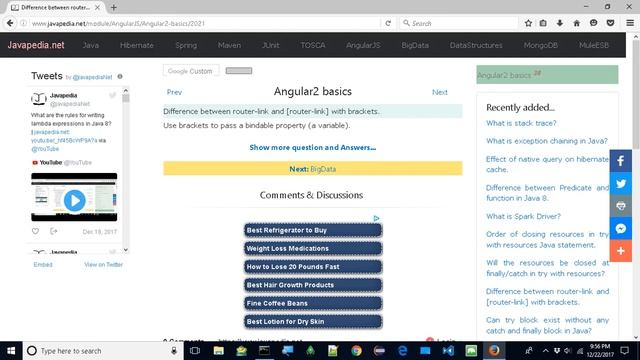Open the Weight Loss Medications ad
This screenshot has height=360, width=640.
[313, 249]
